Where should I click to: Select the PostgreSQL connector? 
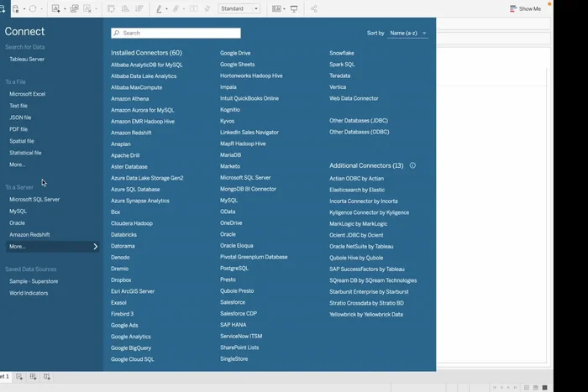click(234, 269)
